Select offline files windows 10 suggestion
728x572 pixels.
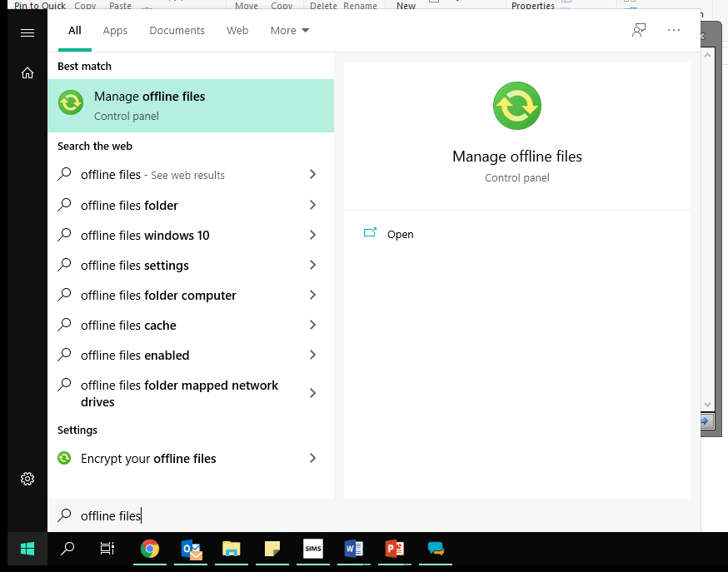(191, 235)
